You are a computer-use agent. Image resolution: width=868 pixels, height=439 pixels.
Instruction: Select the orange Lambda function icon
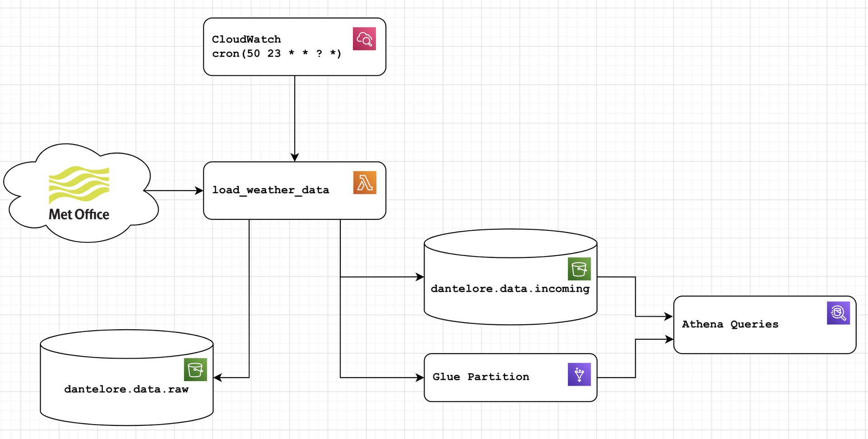365,183
